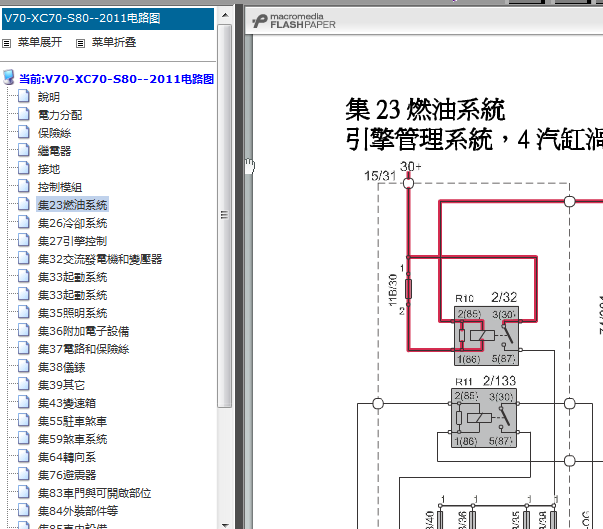
Task: Open 集38儀錶 page
Action: [61, 367]
